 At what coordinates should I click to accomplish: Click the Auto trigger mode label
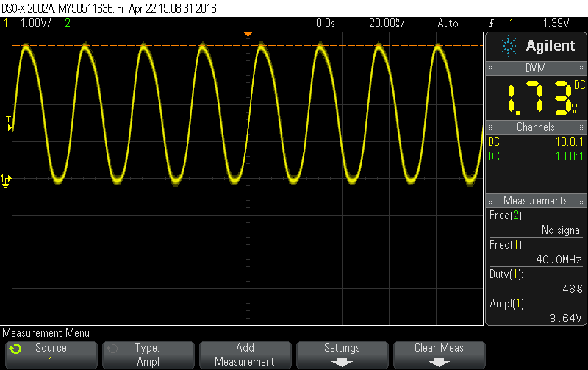point(448,24)
